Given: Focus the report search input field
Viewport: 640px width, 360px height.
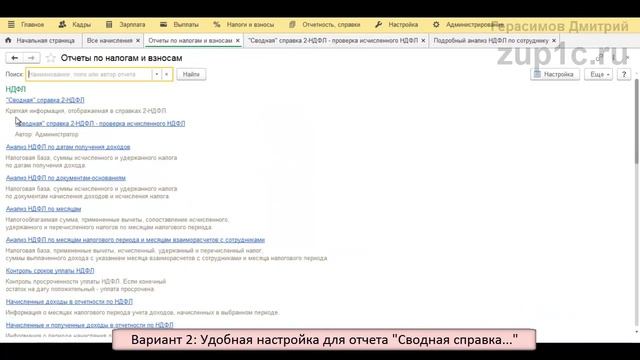Looking at the screenshot, I should tap(89, 74).
